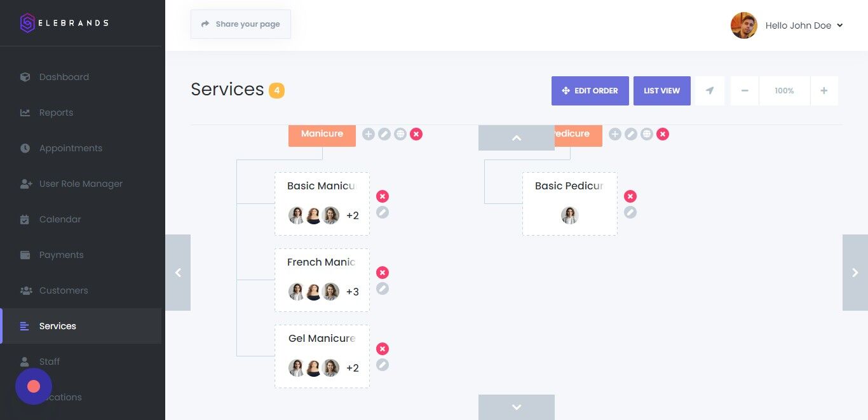Switch to LIST VIEW
Screen dimensions: 868x420
pyautogui.click(x=662, y=91)
